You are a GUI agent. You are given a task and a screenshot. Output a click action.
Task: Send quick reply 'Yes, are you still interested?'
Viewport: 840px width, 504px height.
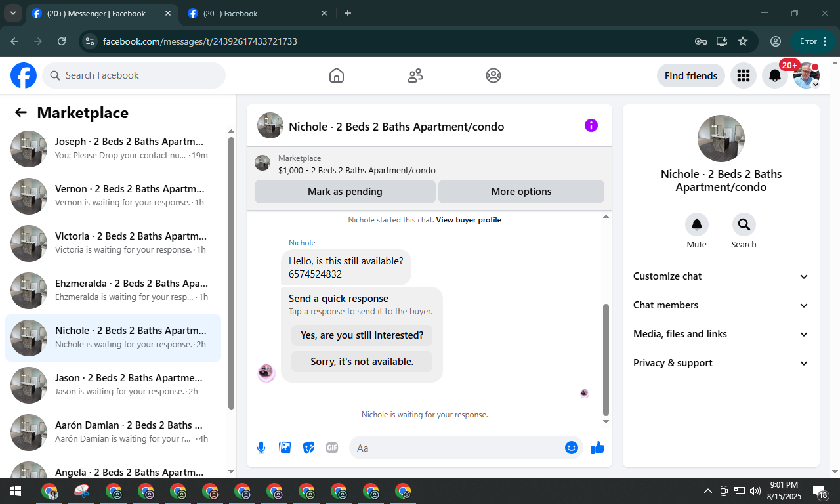(x=362, y=335)
